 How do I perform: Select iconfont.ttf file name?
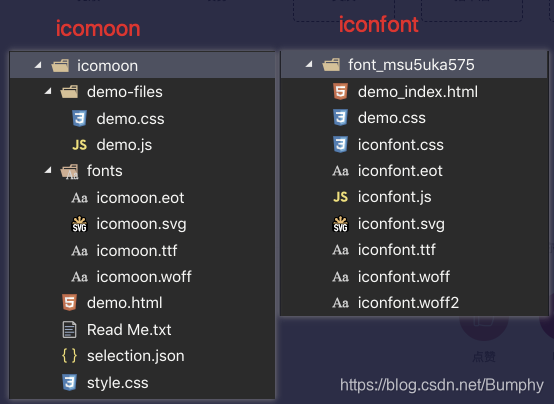coord(396,250)
